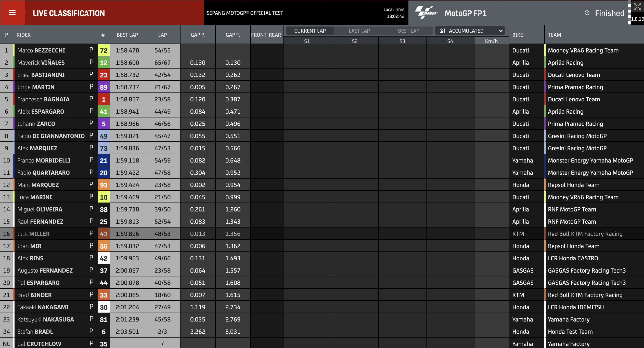This screenshot has width=644, height=348.
Task: Click the RIDER column header
Action: point(24,35)
